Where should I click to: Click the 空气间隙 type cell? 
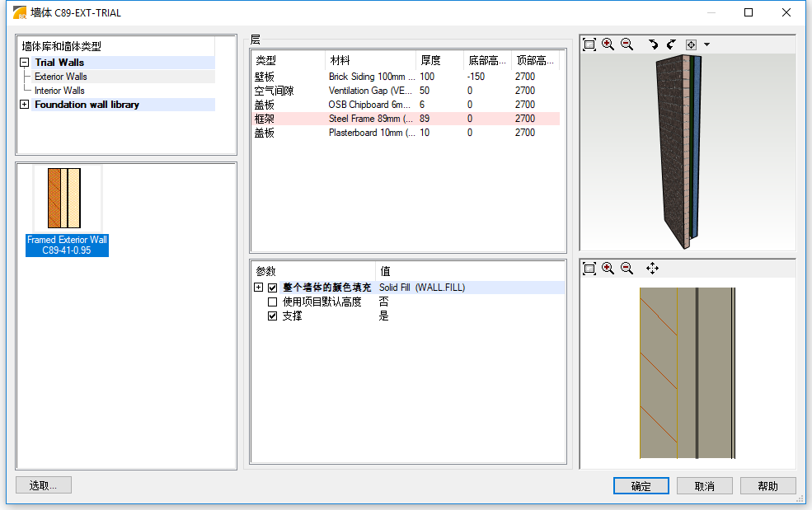(x=274, y=91)
